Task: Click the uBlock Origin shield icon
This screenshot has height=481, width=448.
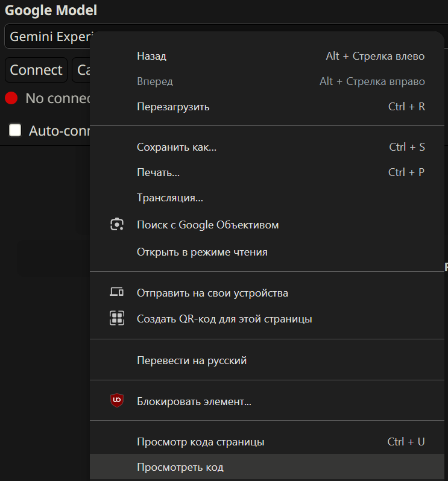Action: click(117, 400)
